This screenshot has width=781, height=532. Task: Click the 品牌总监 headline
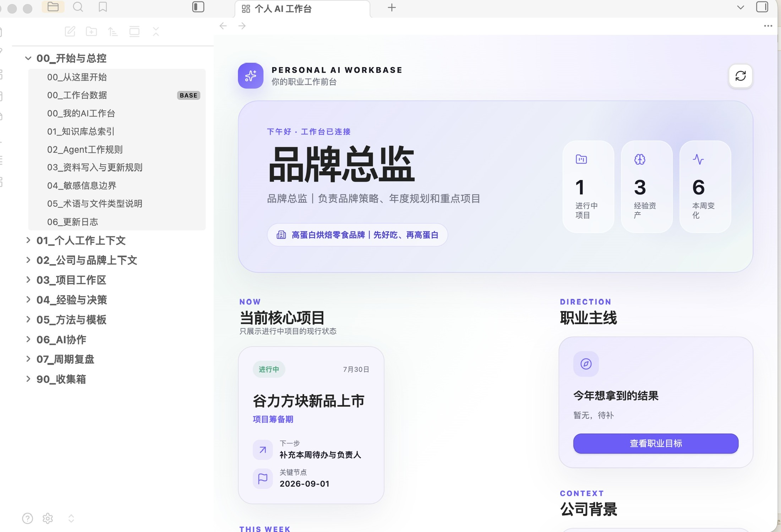[x=341, y=165]
